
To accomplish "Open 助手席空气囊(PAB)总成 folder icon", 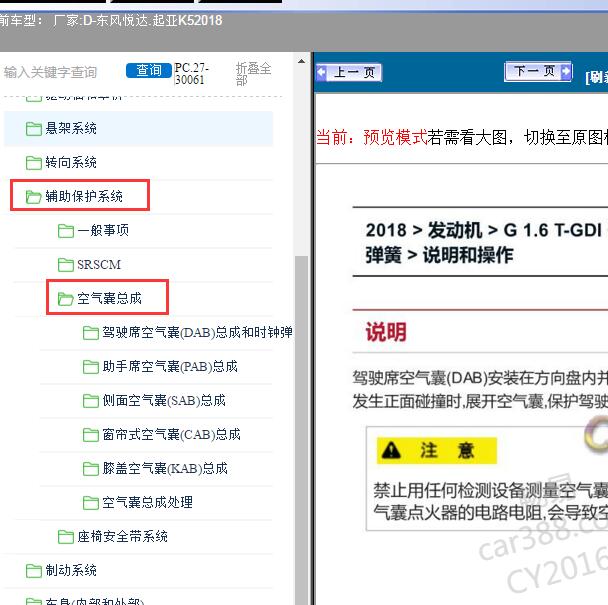I will [91, 367].
